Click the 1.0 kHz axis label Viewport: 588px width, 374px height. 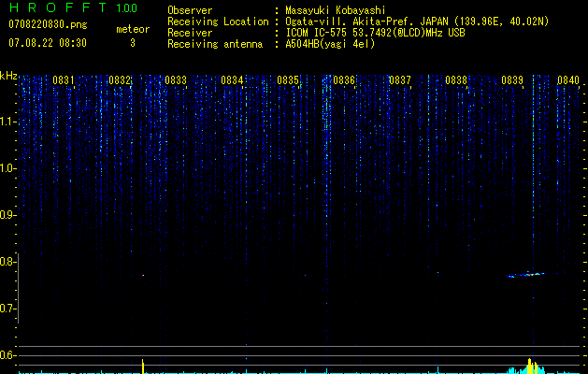pos(8,168)
